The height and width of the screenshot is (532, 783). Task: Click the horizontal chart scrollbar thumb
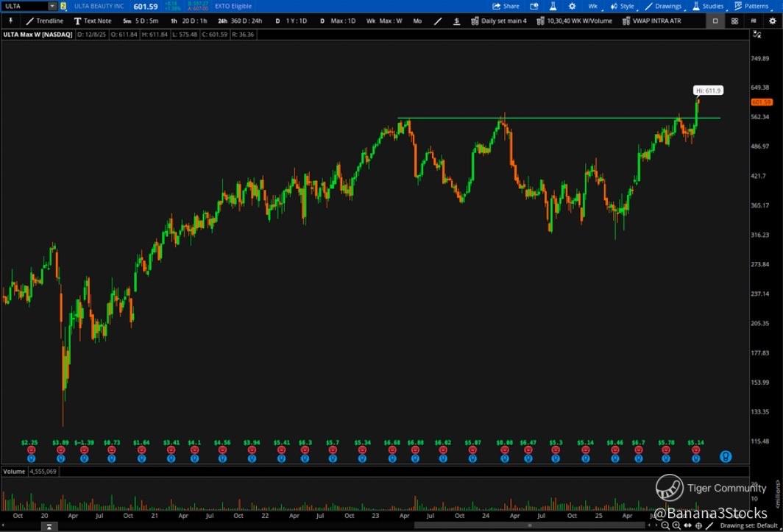point(529,525)
